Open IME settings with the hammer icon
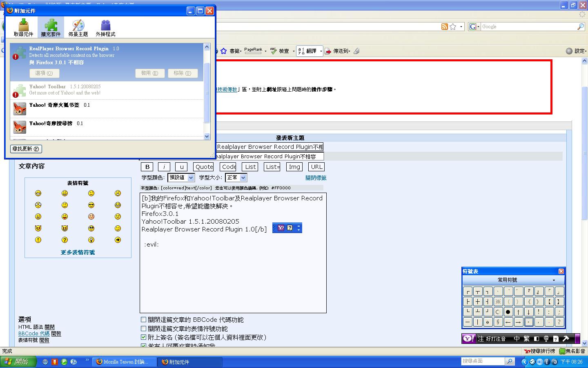Viewport: 588px width, 368px height. tap(566, 339)
